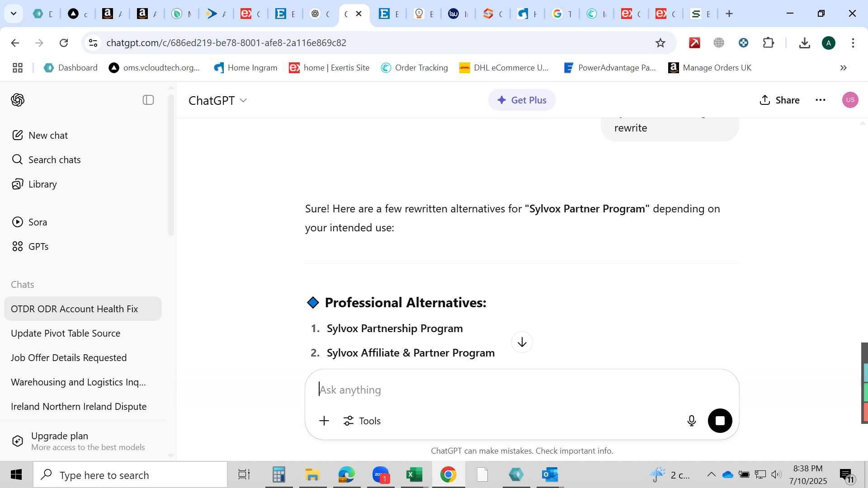This screenshot has width=868, height=488.
Task: Open Chrome profile A avatar
Action: (828, 43)
